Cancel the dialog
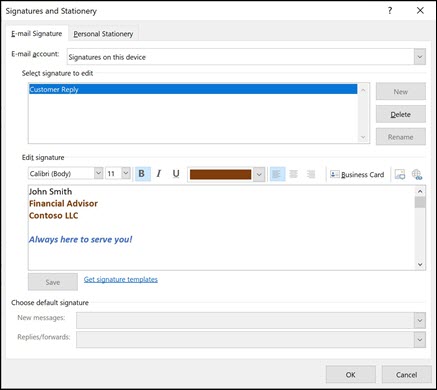Viewport: 437px width, 390px height. (x=406, y=375)
